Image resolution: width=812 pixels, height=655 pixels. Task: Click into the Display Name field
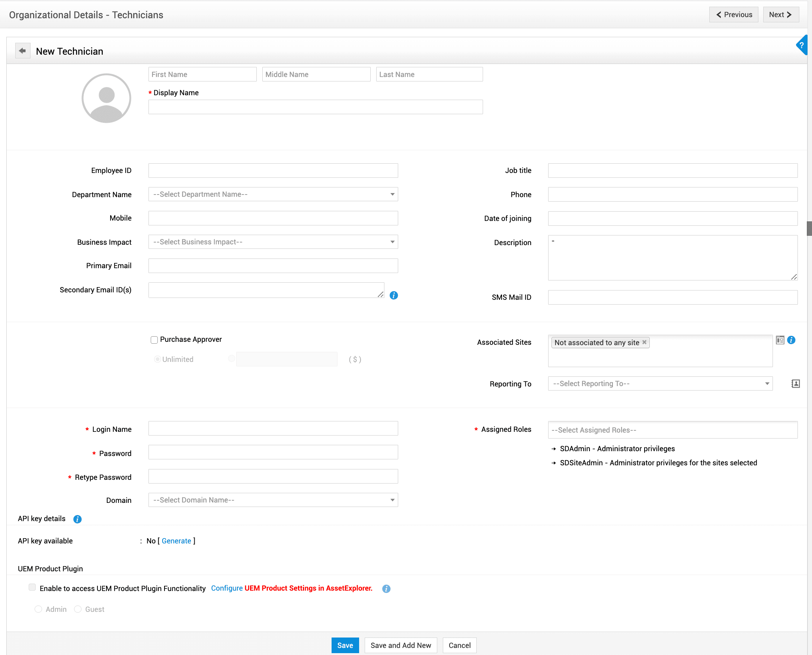click(315, 107)
